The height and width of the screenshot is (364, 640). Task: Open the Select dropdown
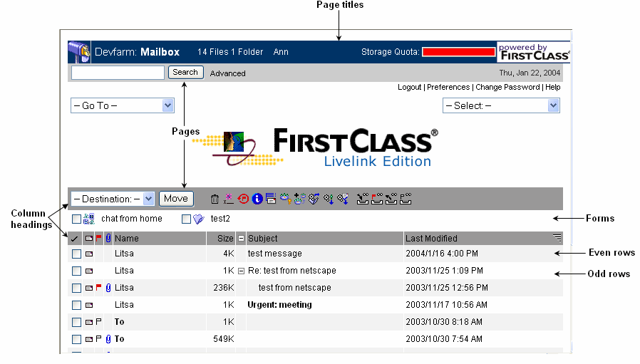pos(501,105)
